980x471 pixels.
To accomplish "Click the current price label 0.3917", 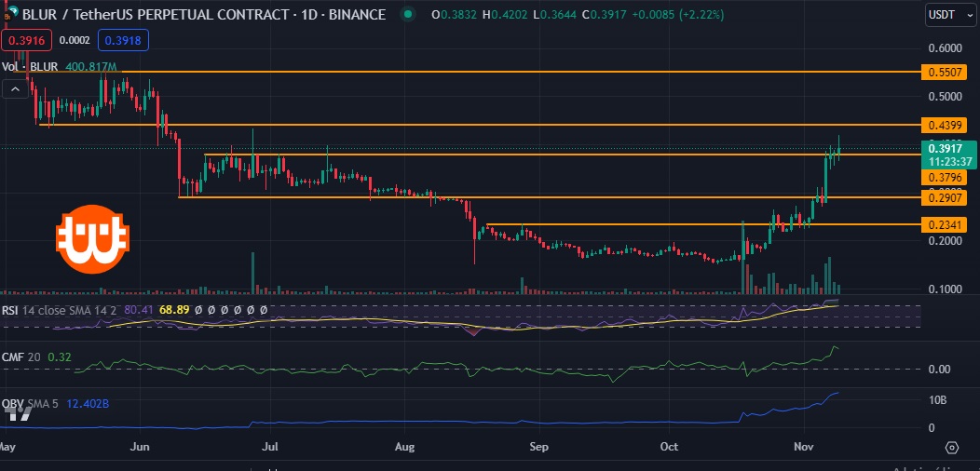I will coord(948,155).
